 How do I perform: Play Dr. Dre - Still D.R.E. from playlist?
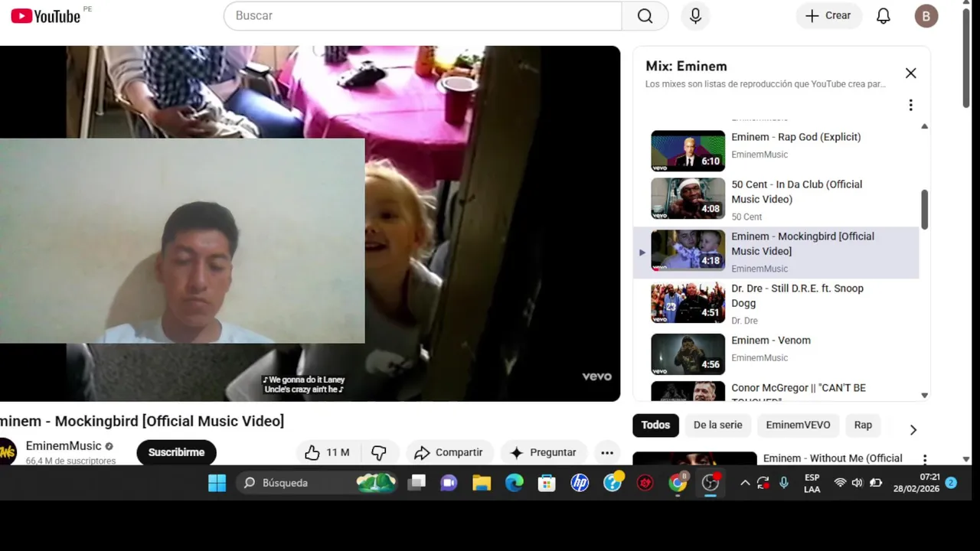tap(798, 295)
